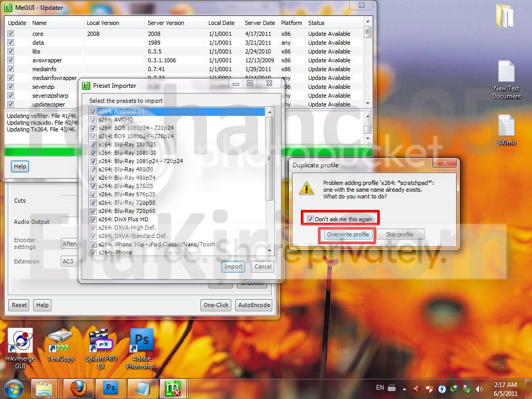Image resolution: width=532 pixels, height=399 pixels.
Task: Uncheck the core update checkbox
Action: (x=11, y=34)
